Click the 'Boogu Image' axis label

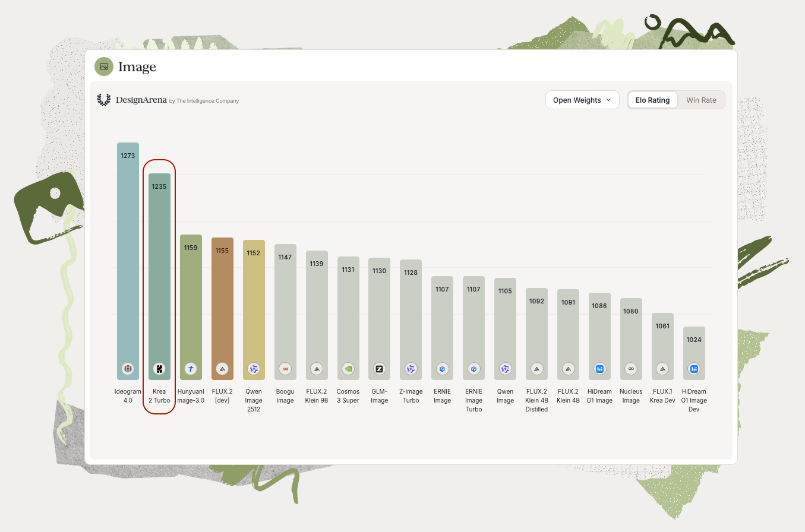coord(285,396)
